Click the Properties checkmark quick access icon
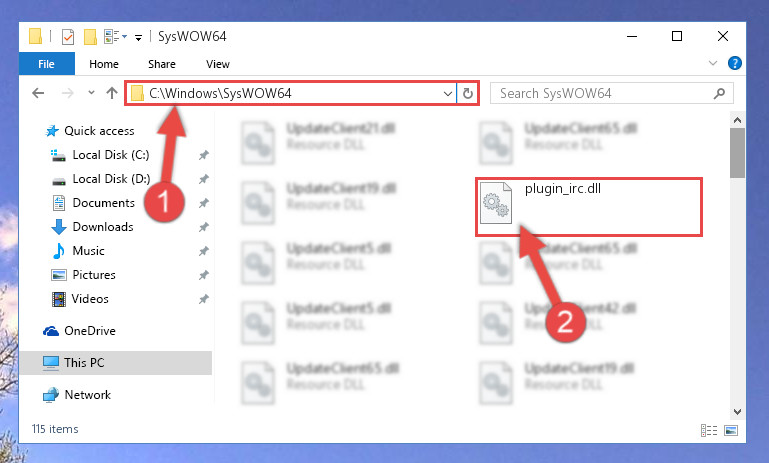The image size is (769, 463). pyautogui.click(x=68, y=37)
